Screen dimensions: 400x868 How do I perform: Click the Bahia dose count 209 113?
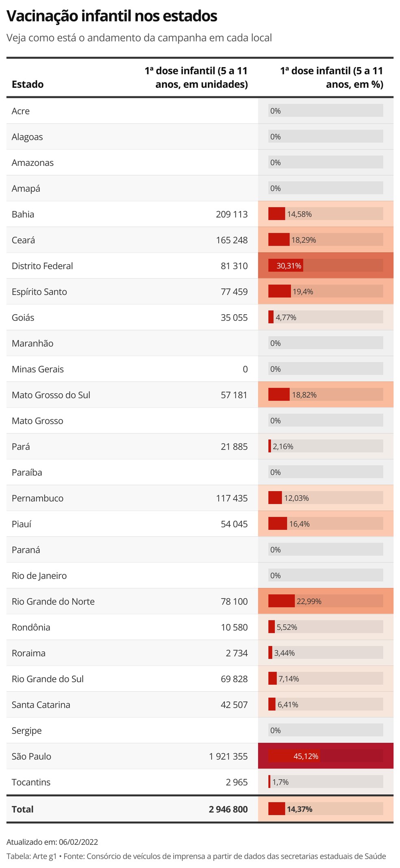232,214
